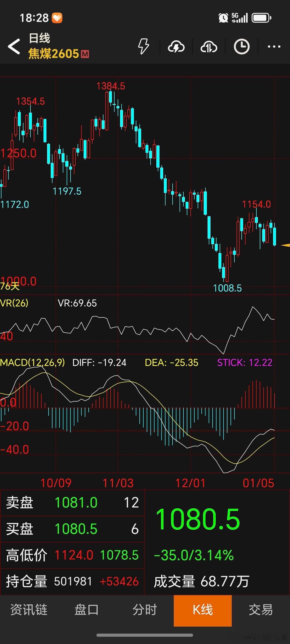Tap the bottom home gesture bar
This screenshot has height=644, width=290.
(x=145, y=635)
